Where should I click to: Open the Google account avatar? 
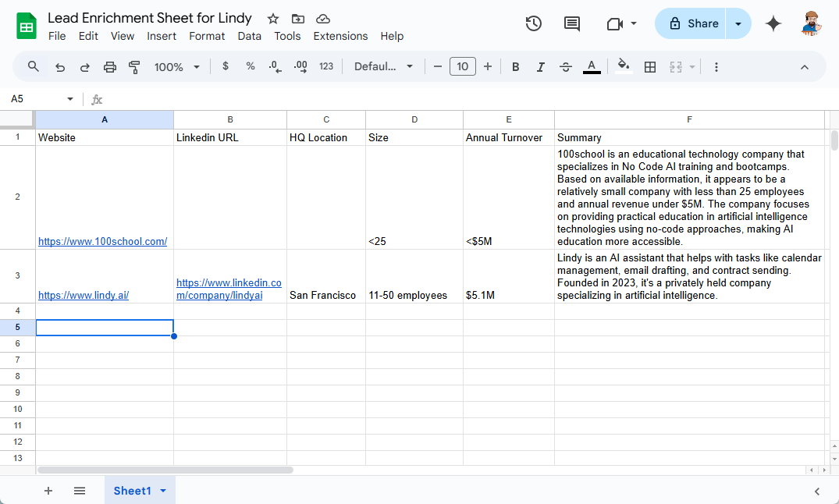click(811, 23)
